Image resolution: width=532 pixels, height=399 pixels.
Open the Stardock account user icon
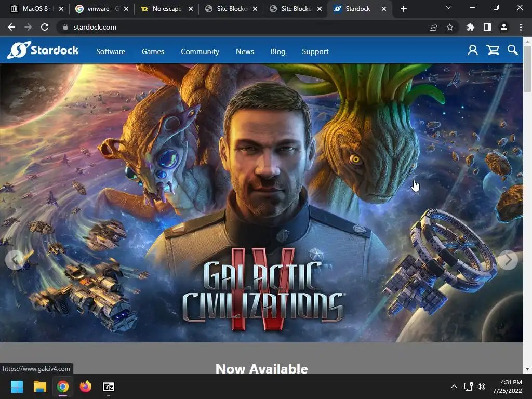[x=473, y=50]
